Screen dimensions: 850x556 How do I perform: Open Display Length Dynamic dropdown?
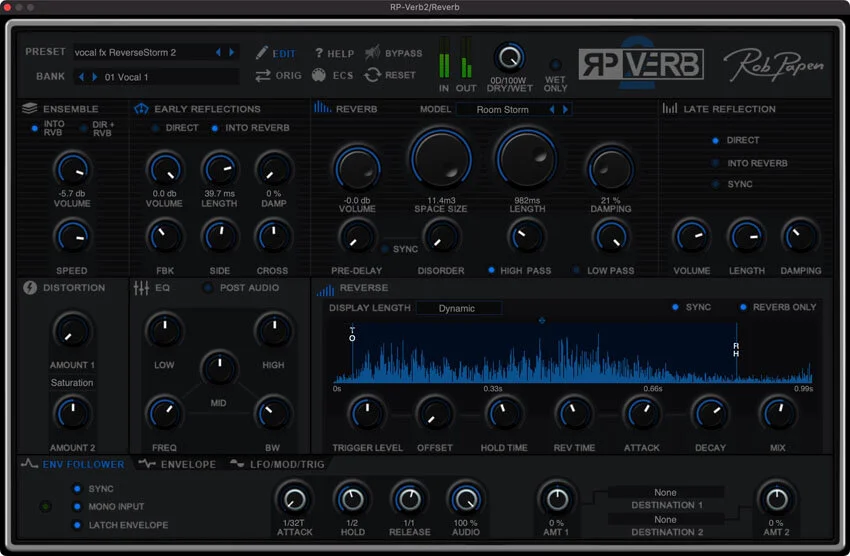click(x=459, y=308)
